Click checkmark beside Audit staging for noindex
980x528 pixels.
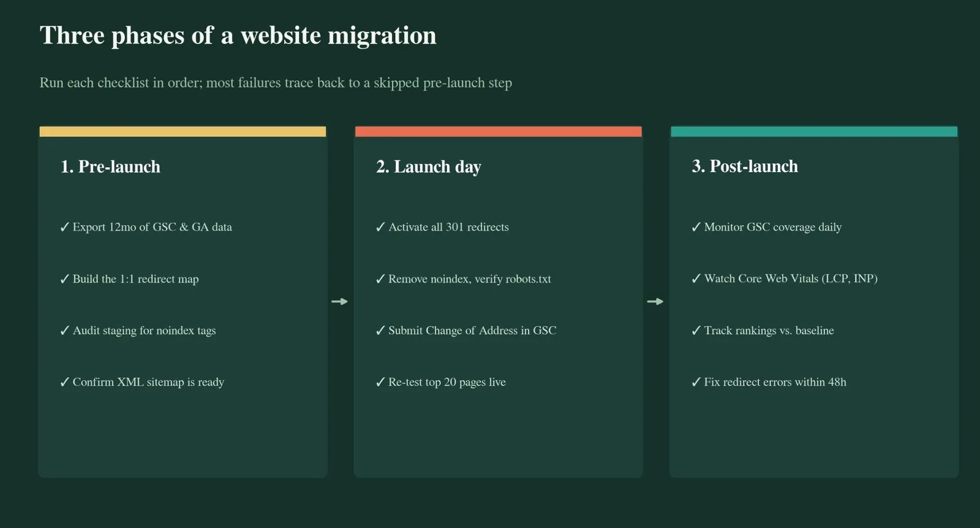point(65,331)
